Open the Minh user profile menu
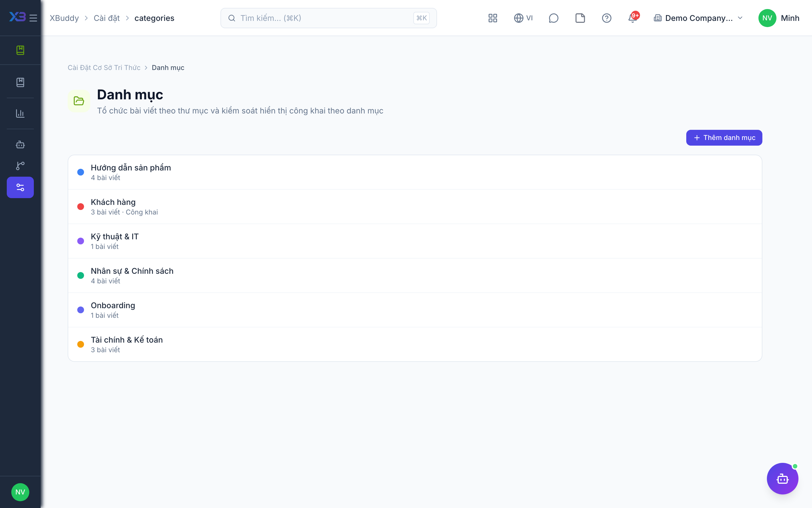 click(x=778, y=18)
